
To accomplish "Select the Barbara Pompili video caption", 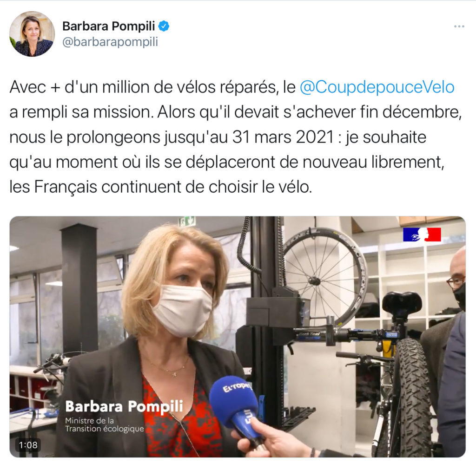I will [x=124, y=407].
